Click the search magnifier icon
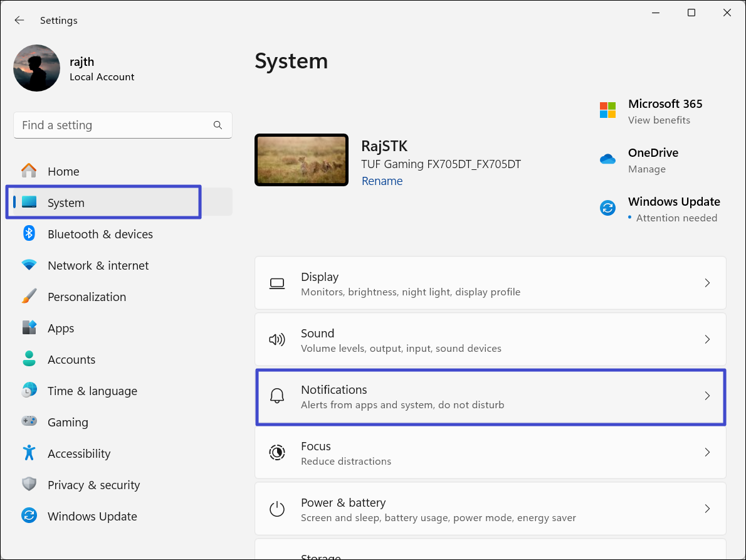Image resolution: width=746 pixels, height=560 pixels. (x=218, y=125)
